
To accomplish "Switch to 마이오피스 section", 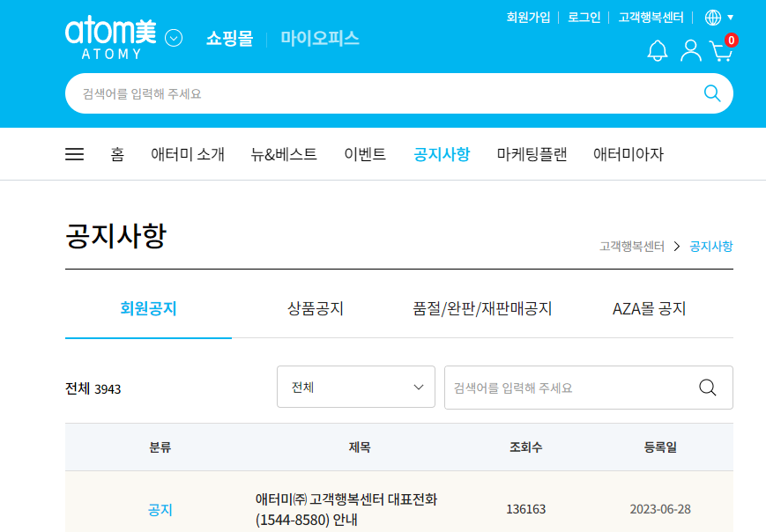I will (319, 39).
